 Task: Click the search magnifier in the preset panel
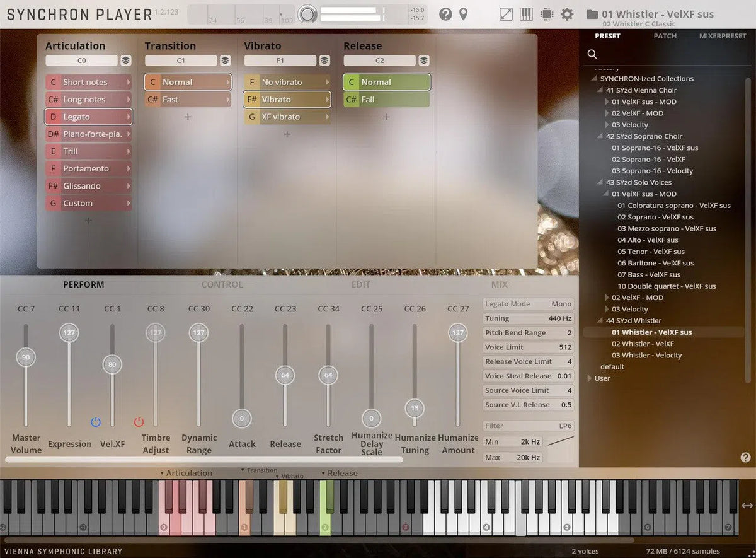click(592, 54)
